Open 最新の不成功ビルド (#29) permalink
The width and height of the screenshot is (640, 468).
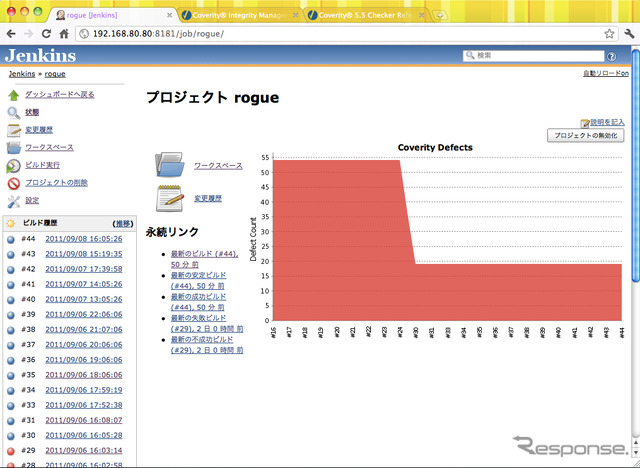pos(207,344)
